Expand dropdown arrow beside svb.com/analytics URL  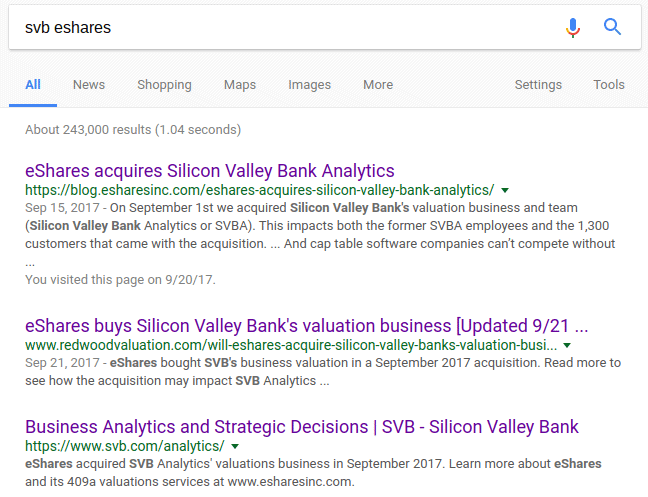[235, 446]
